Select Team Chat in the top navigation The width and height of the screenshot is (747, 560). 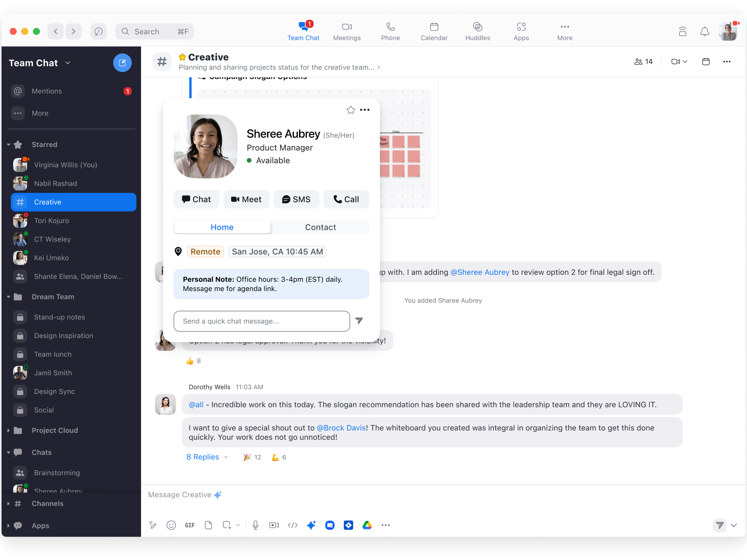pyautogui.click(x=303, y=31)
